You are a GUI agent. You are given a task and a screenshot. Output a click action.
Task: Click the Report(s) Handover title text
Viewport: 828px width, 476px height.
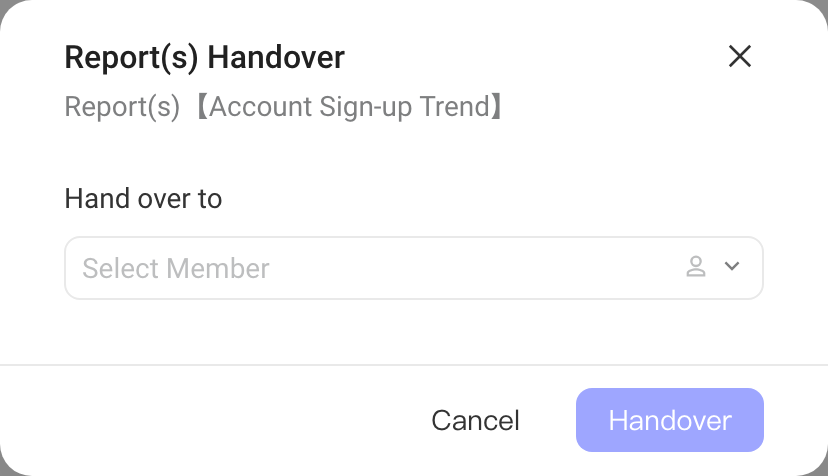204,57
